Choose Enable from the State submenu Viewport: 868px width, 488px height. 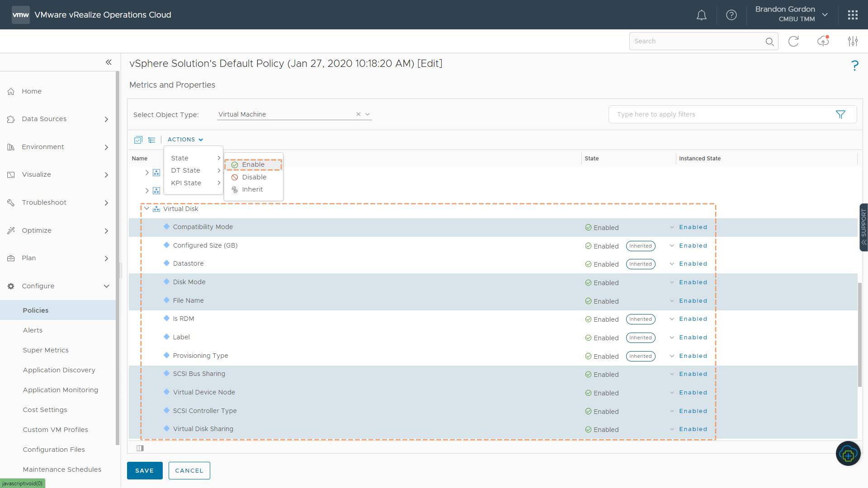point(253,164)
